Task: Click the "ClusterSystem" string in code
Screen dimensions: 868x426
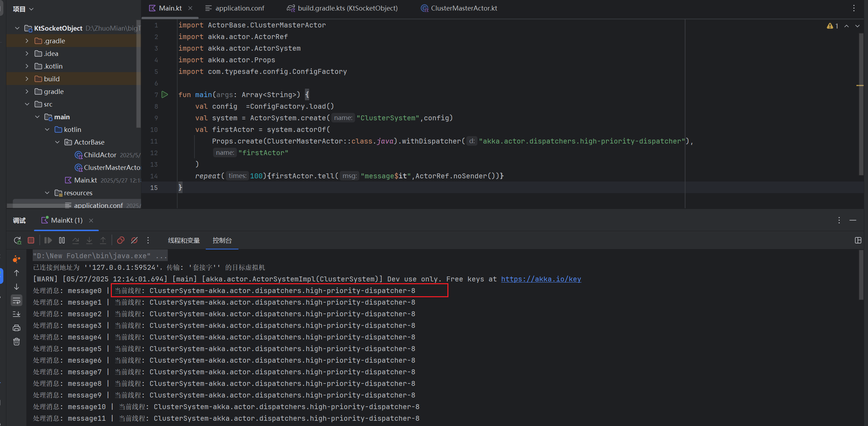Action: click(x=388, y=118)
